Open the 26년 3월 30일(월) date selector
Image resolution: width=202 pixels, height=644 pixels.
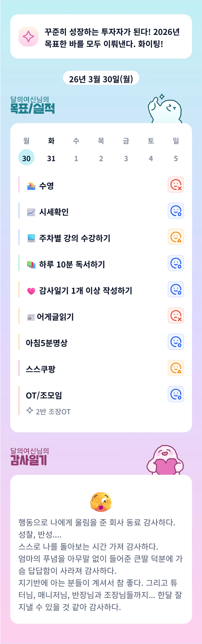[101, 79]
